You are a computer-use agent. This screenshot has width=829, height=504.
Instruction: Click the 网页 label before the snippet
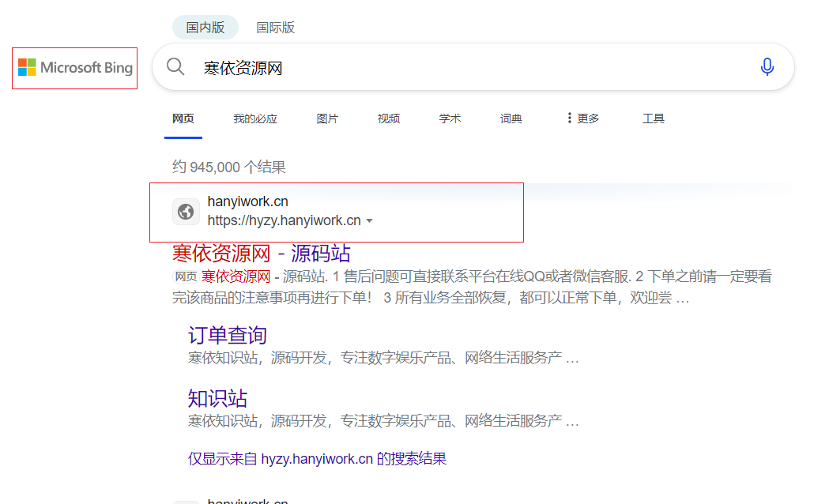(x=186, y=276)
